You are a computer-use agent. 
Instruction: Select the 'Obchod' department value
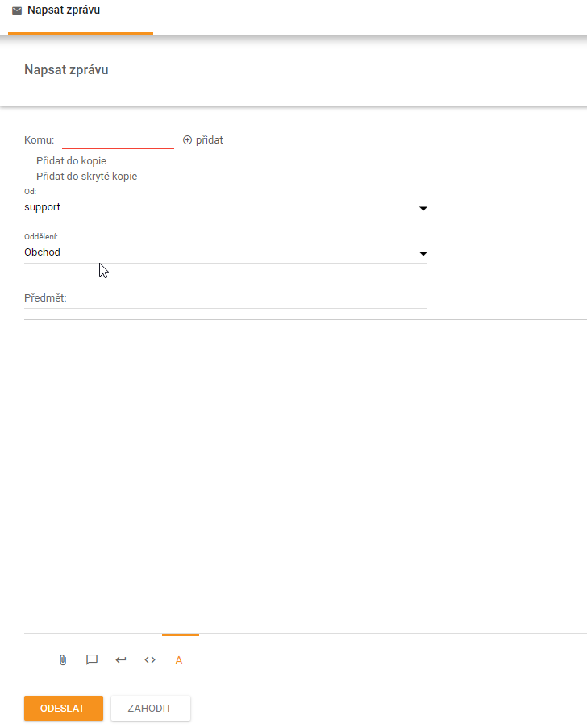point(42,252)
